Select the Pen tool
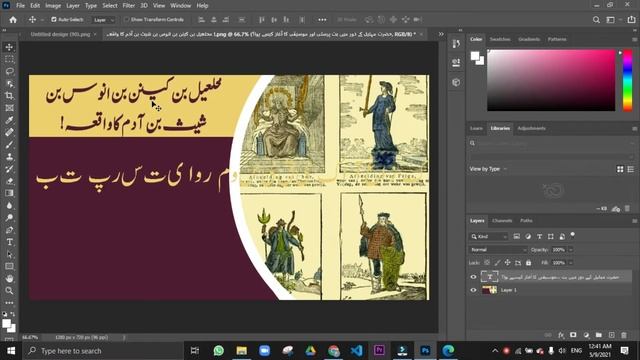Screen dimensions: 640x360 tap(9, 230)
